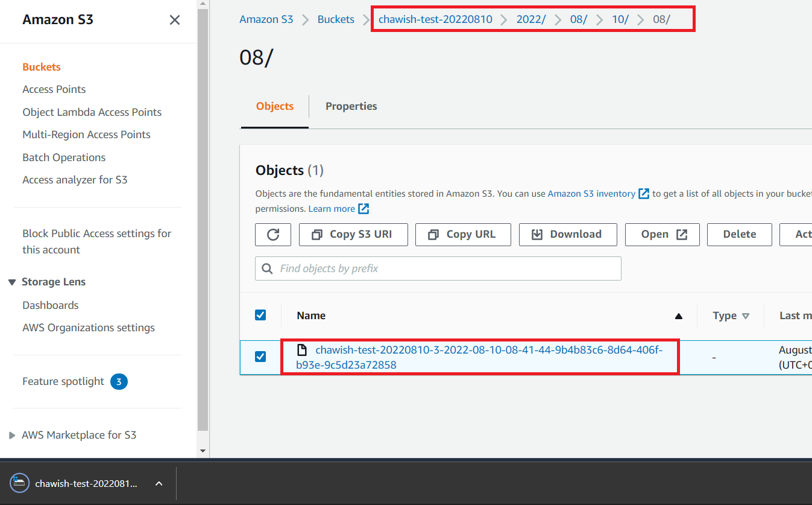Open the object in a new tab
This screenshot has width=812, height=505.
[662, 234]
